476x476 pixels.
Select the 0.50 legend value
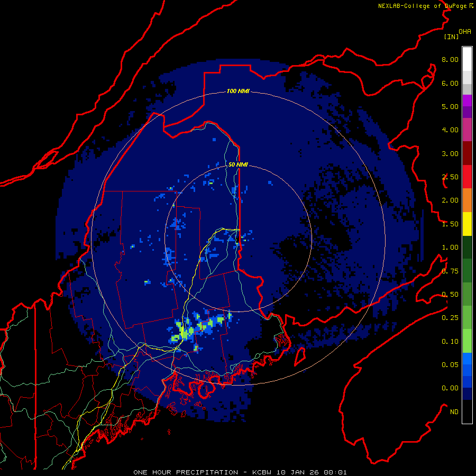pos(450,295)
